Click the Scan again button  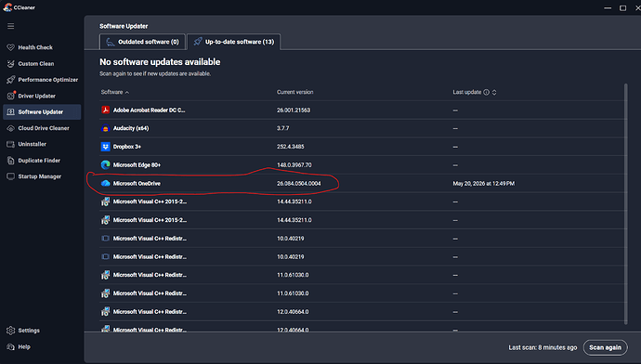(x=605, y=347)
